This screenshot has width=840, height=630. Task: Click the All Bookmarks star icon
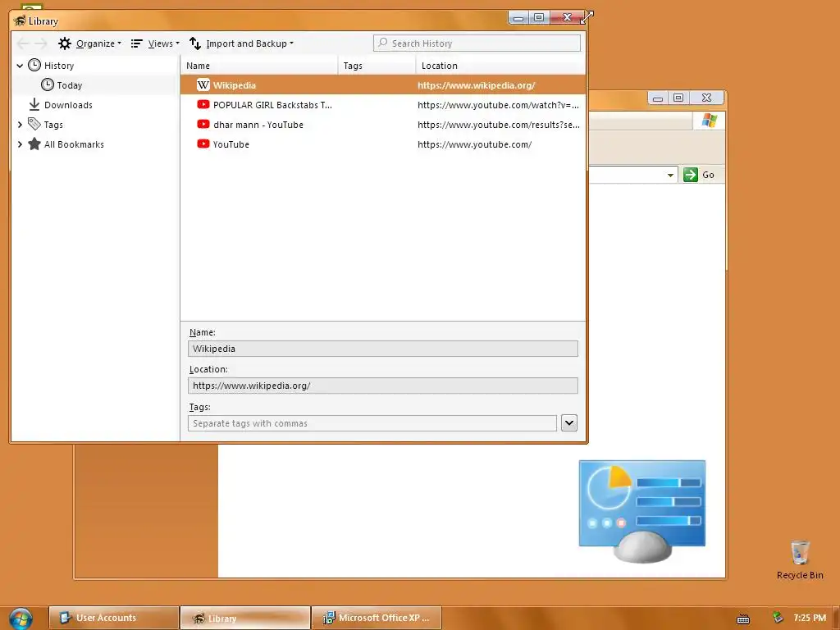point(34,144)
